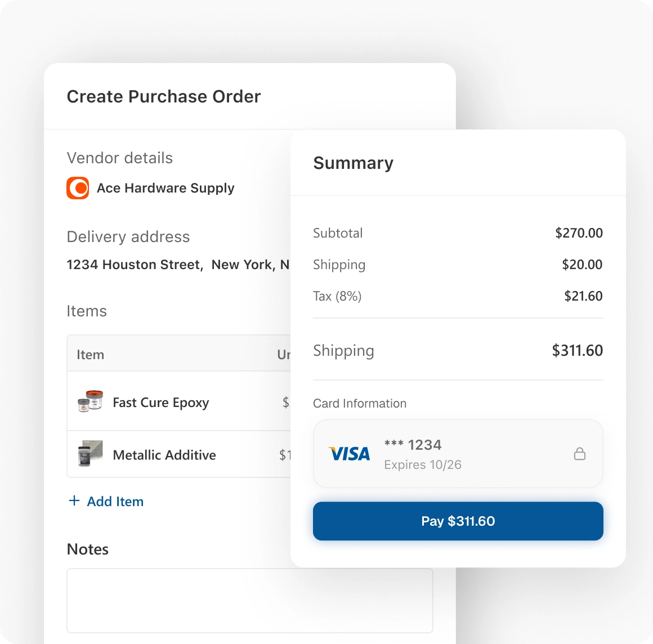653x644 pixels.
Task: Click the Ace Hardware Supply vendor logo
Action: tap(78, 188)
